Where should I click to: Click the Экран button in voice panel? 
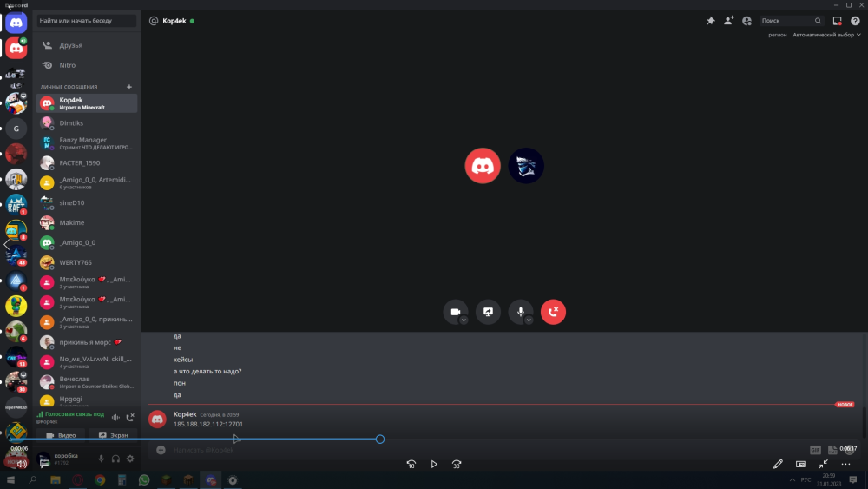click(x=114, y=435)
